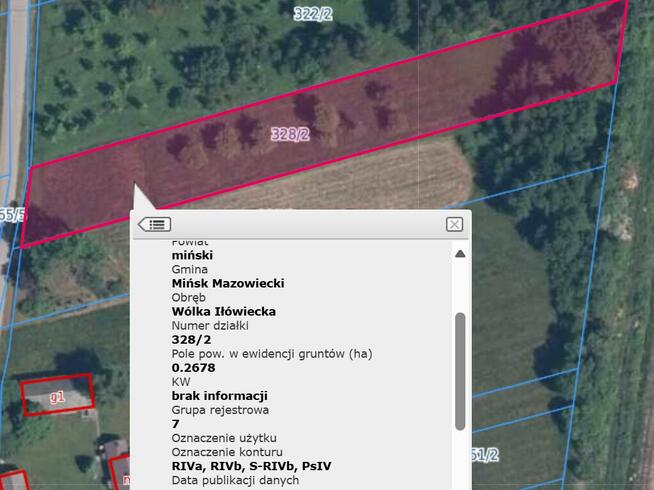The width and height of the screenshot is (654, 490).
Task: Select the parcel labeled 51/2
Action: 483,455
